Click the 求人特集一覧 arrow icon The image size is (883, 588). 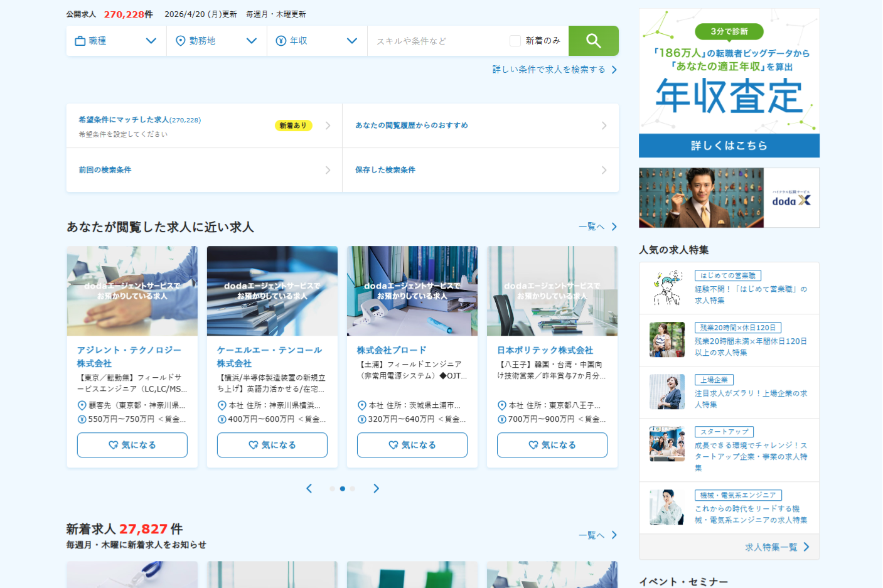806,547
